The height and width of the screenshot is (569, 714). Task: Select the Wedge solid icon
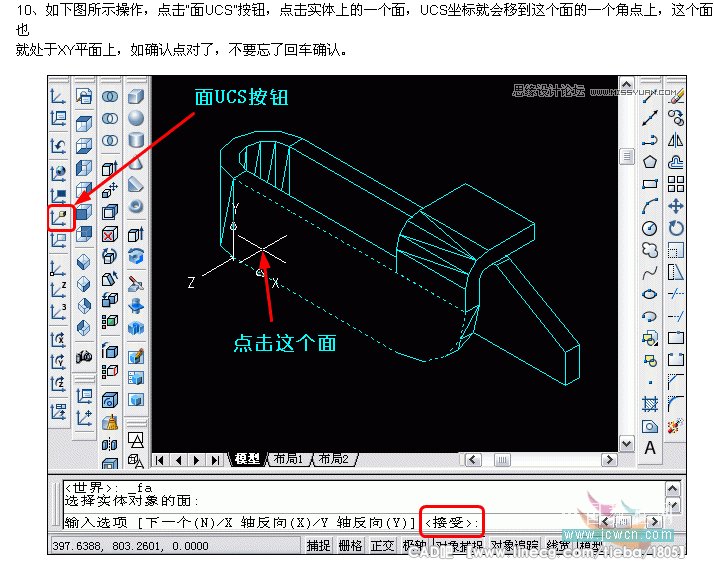(x=136, y=184)
